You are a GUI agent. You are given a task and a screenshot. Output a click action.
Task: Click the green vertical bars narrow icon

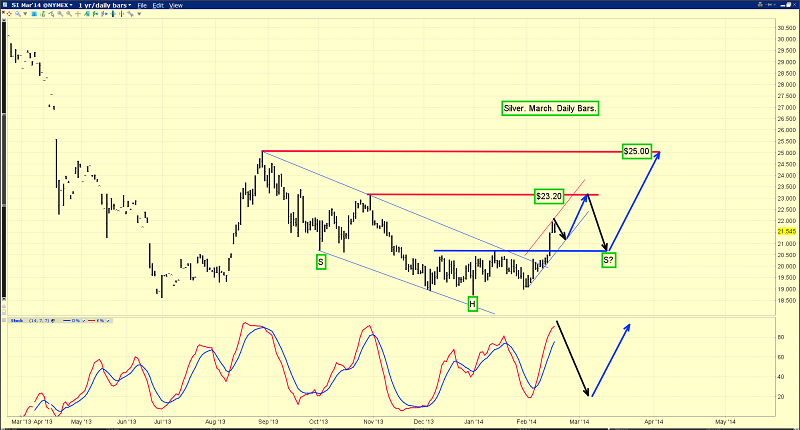pos(121,14)
